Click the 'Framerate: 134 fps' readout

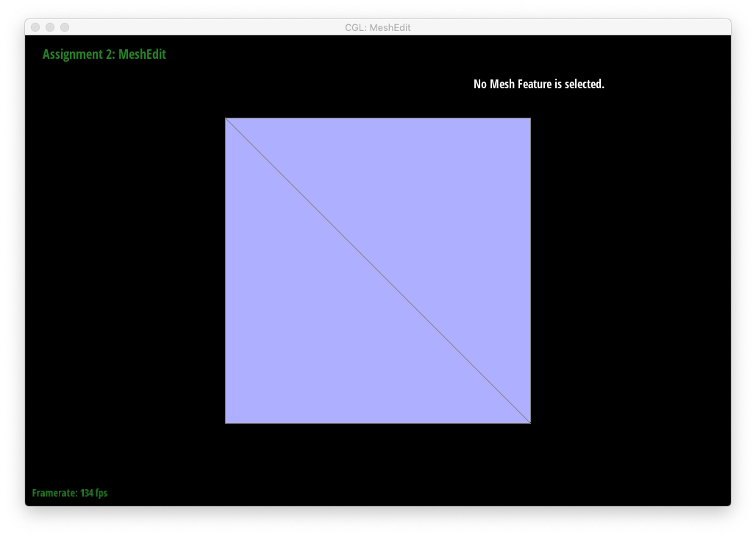pos(70,493)
